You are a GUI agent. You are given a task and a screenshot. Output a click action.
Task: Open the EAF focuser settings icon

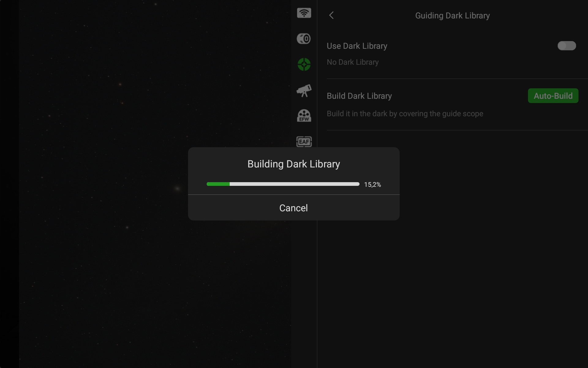[x=304, y=141]
